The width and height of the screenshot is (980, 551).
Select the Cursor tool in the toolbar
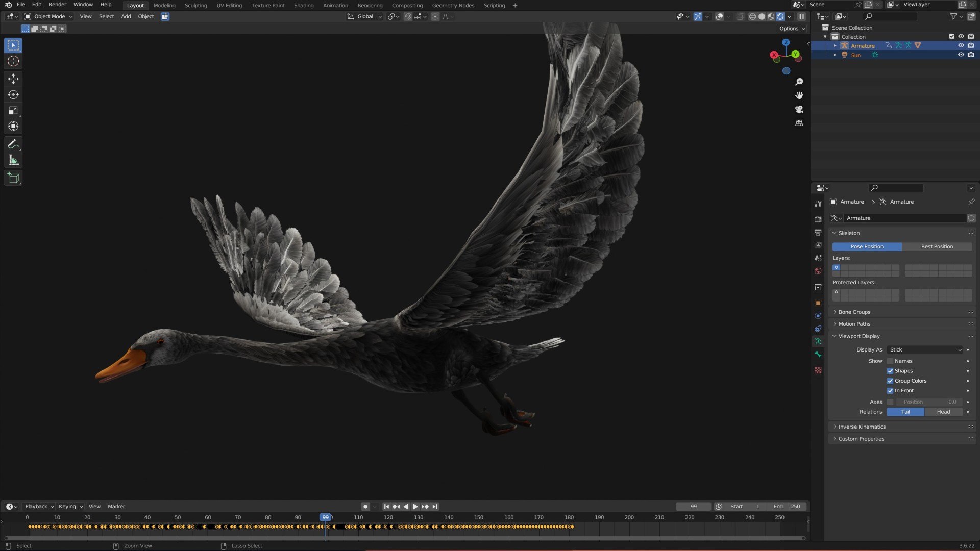[x=13, y=61]
